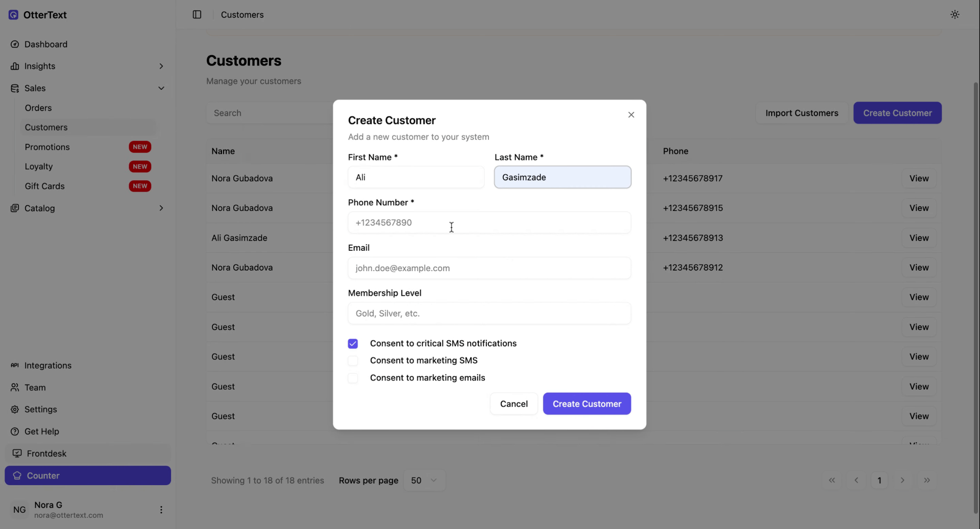Open the user menu three-dots icon
This screenshot has height=529, width=980.
click(161, 510)
